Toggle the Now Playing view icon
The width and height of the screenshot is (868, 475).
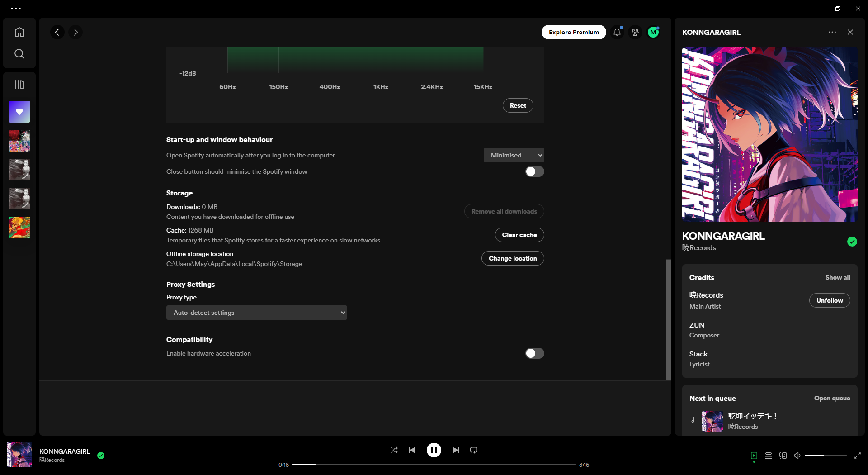point(754,456)
